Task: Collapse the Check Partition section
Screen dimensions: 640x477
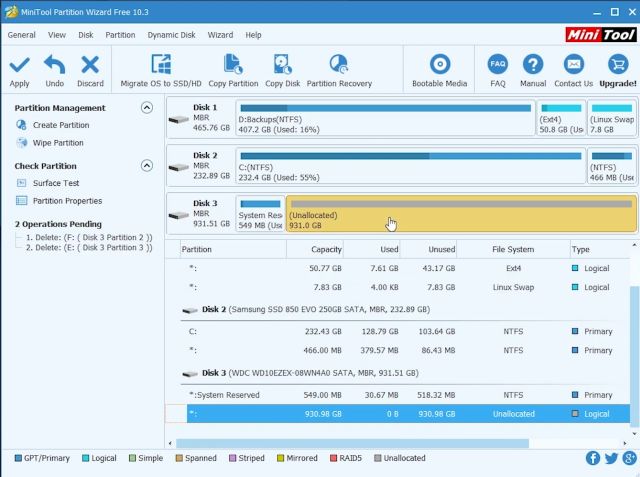Action: tap(147, 166)
